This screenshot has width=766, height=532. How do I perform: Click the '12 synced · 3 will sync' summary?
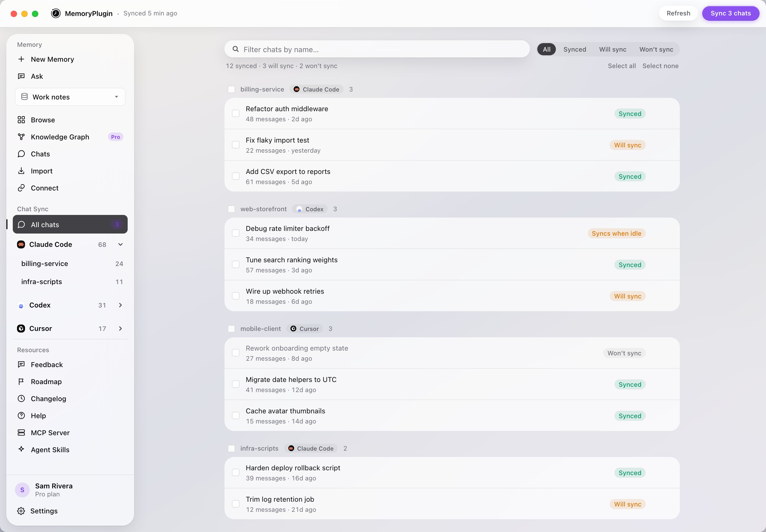[281, 66]
